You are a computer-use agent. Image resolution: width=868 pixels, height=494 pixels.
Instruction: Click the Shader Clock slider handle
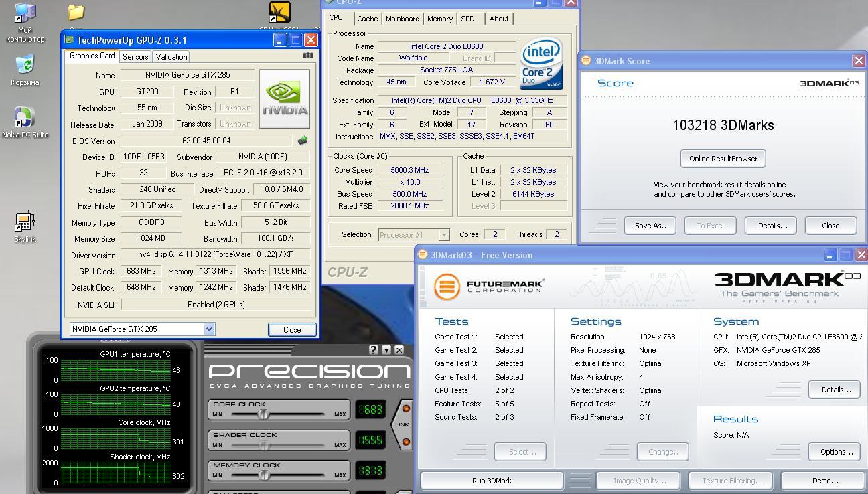[264, 445]
